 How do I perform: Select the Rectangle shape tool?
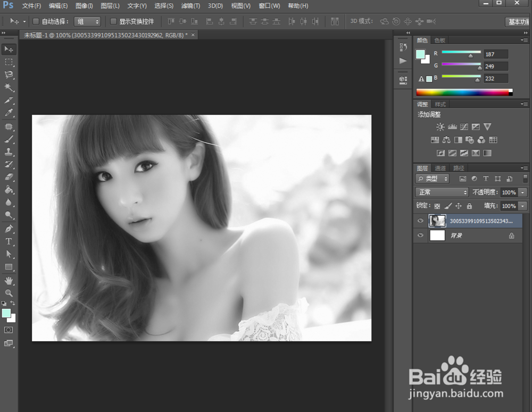pos(9,267)
